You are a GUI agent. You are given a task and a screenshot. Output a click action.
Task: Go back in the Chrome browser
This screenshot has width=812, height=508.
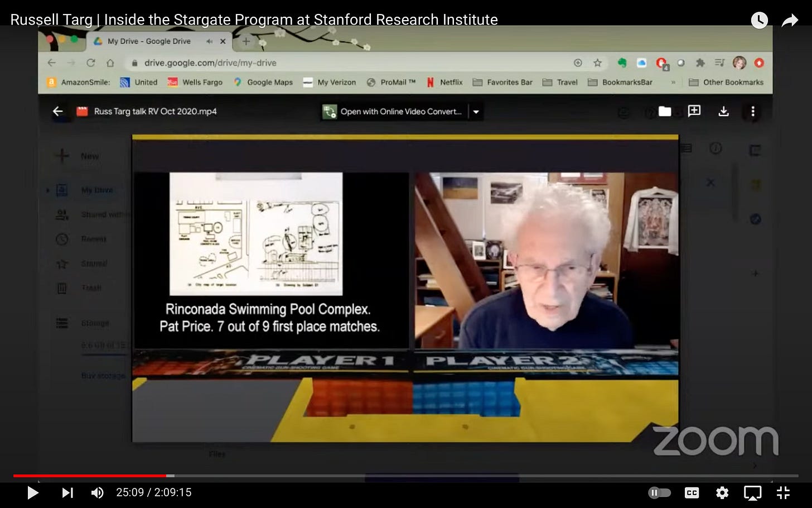pos(52,63)
